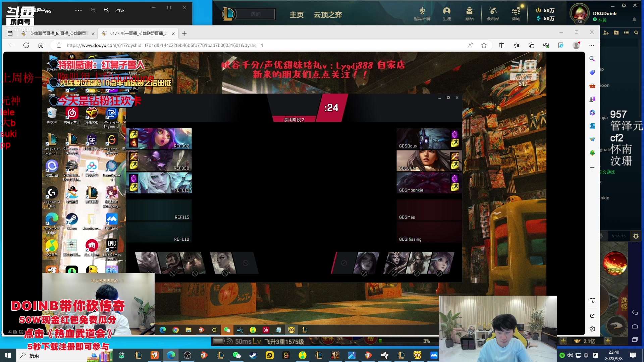Search friends in League client

636,33
